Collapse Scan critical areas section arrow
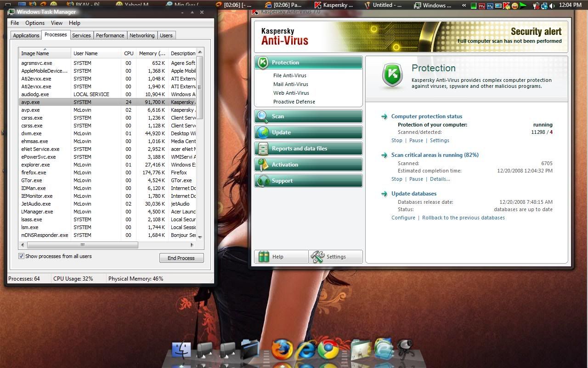This screenshot has height=368, width=588. click(384, 155)
